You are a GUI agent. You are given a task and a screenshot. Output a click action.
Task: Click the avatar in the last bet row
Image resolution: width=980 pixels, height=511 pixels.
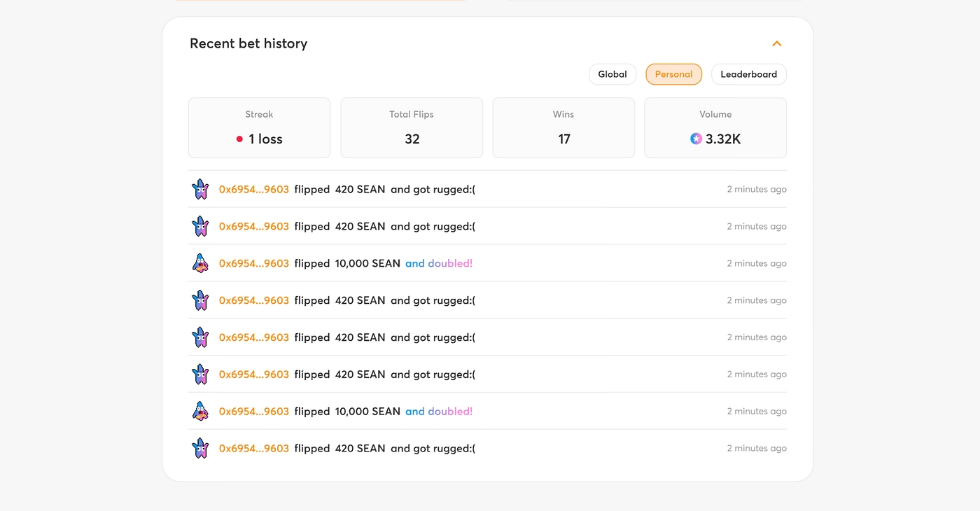pyautogui.click(x=201, y=449)
